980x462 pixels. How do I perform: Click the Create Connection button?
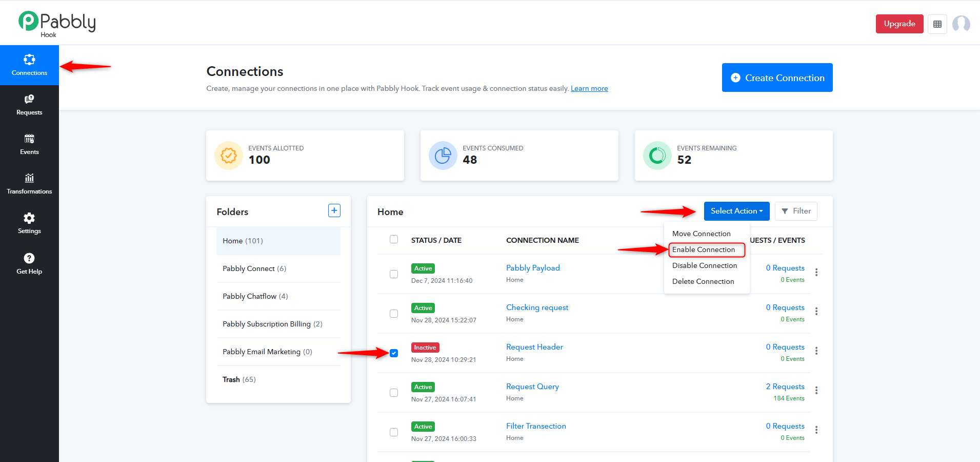pos(777,78)
